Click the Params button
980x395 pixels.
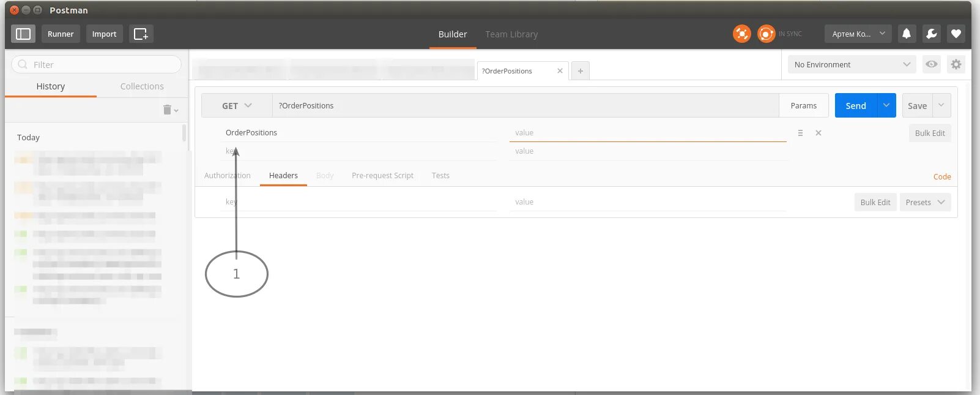click(803, 105)
